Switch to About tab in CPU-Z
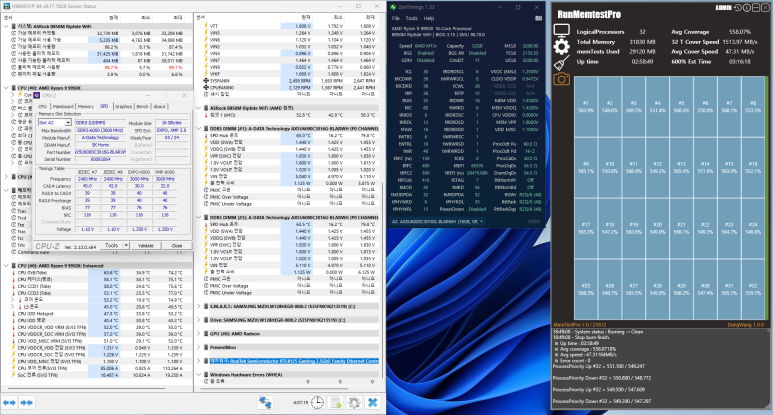Screen dimensions: 773x415 click(x=160, y=106)
